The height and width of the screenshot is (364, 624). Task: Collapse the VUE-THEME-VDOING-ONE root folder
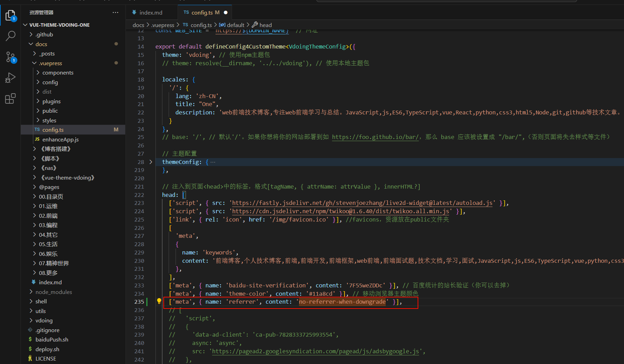point(25,25)
